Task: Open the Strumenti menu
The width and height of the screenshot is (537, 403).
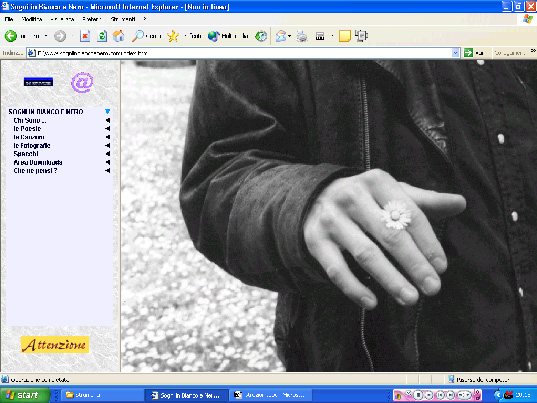Action: 123,19
